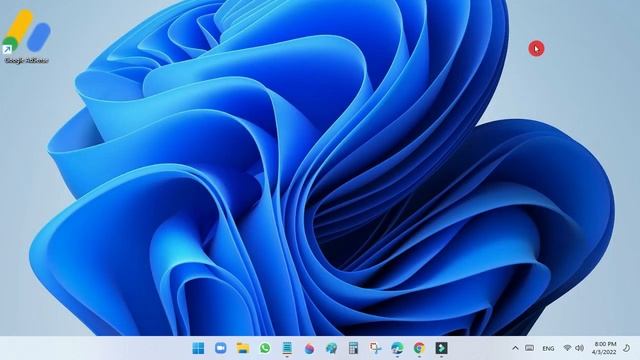Screen dimensions: 640x360
Task: Launch the Snipping Tool
Action: click(x=376, y=348)
